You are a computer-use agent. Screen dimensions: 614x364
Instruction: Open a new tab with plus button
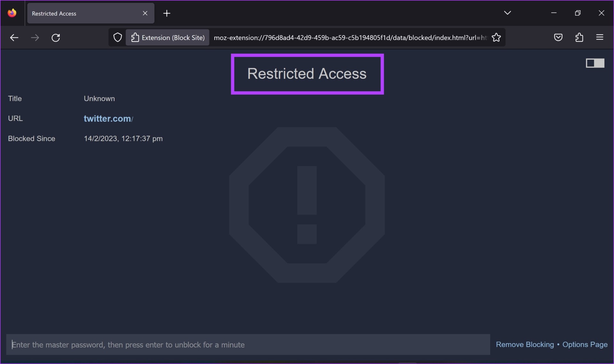(167, 13)
